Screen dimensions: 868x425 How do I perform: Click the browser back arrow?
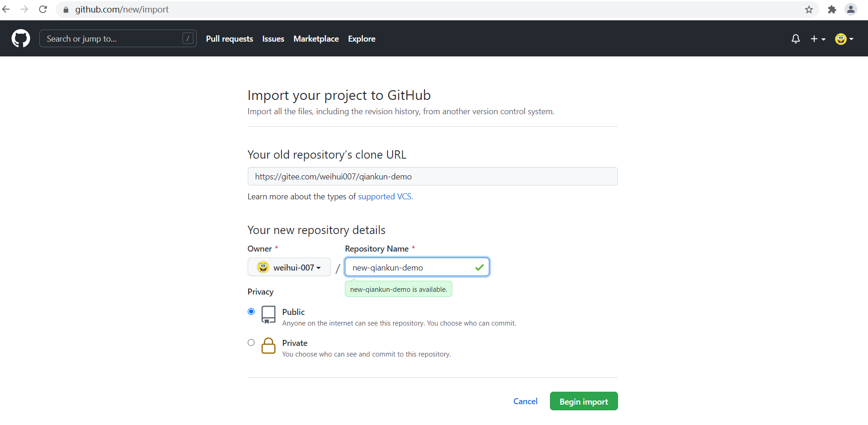pyautogui.click(x=6, y=9)
